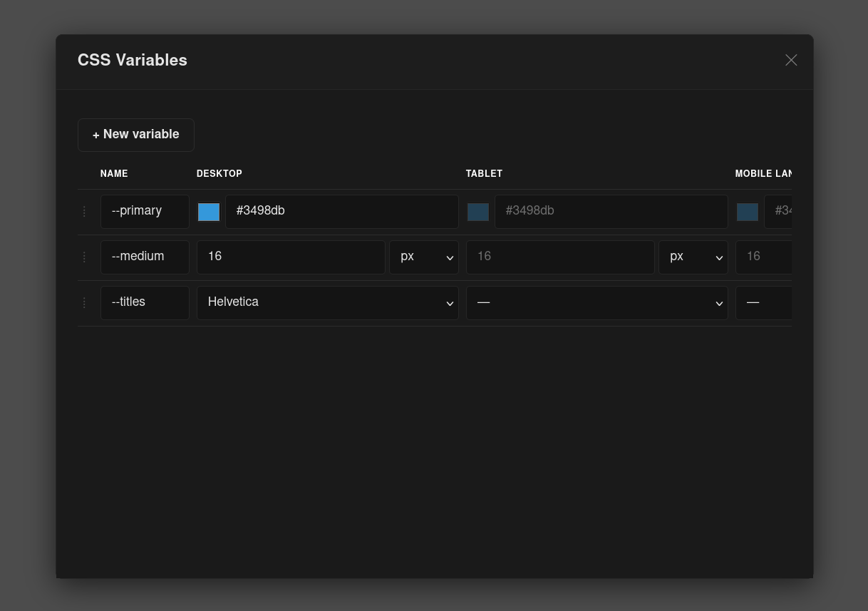868x611 pixels.
Task: Click the New variable button
Action: [136, 135]
